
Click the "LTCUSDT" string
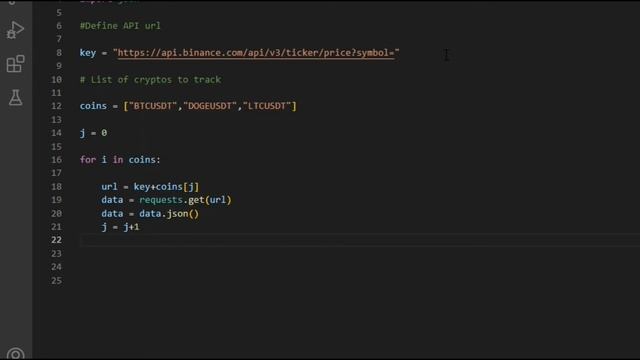click(267, 106)
